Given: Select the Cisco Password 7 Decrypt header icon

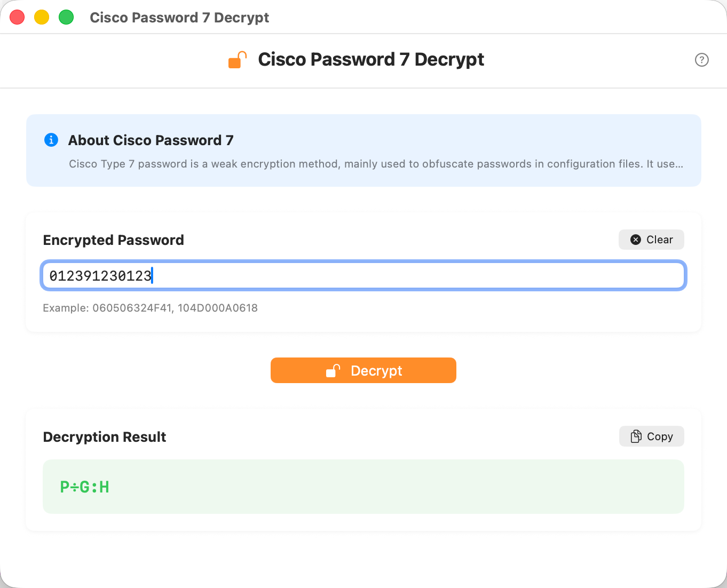Looking at the screenshot, I should pyautogui.click(x=237, y=59).
